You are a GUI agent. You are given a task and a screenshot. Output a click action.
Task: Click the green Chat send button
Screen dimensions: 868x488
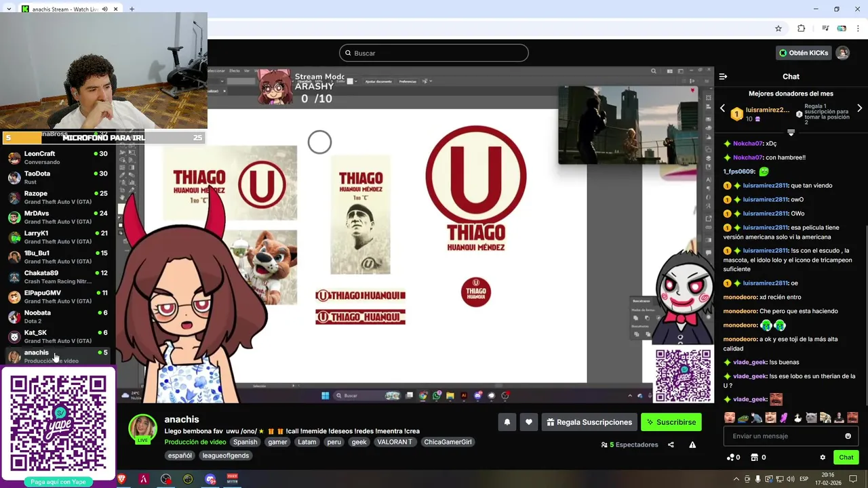tap(846, 457)
